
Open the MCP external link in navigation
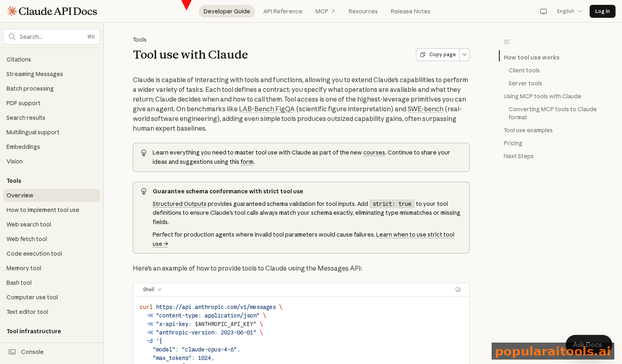(325, 11)
